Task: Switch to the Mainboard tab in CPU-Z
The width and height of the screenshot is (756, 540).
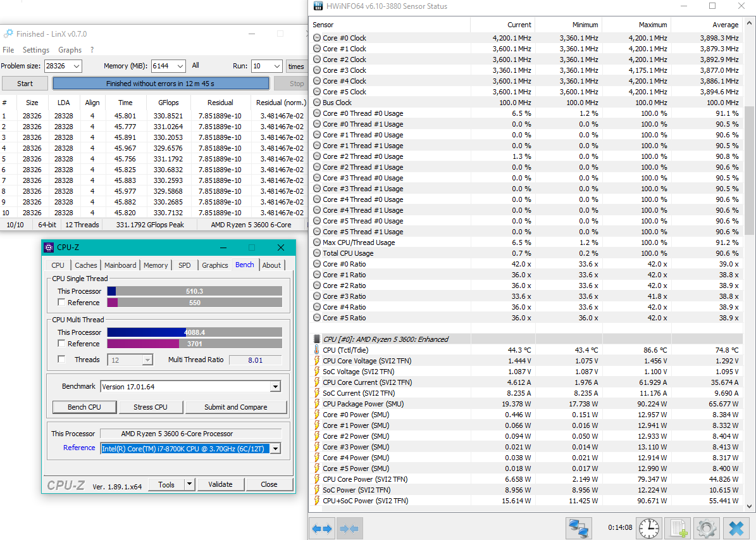Action: 120,265
